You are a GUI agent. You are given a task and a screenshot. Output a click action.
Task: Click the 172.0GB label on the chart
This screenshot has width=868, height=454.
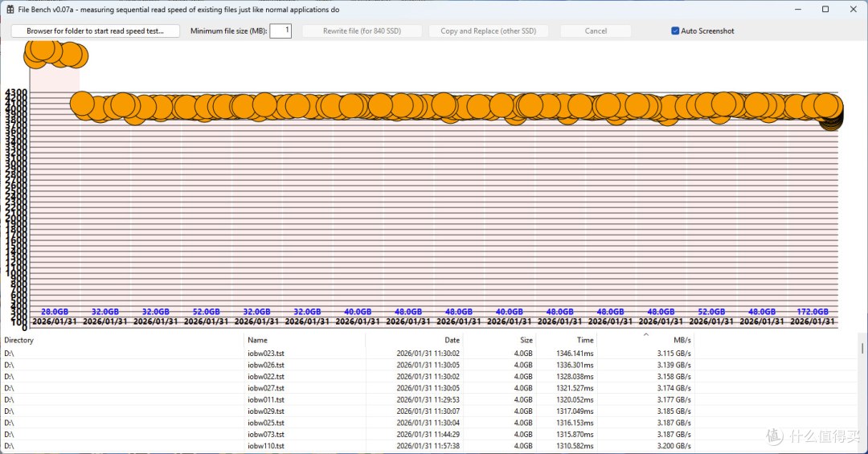pos(812,312)
